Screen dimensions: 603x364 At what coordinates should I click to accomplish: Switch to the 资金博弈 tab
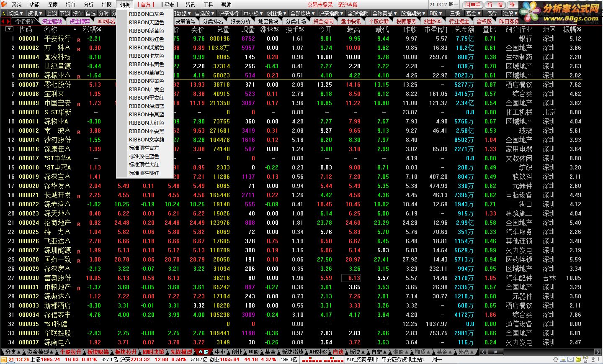click(80, 21)
